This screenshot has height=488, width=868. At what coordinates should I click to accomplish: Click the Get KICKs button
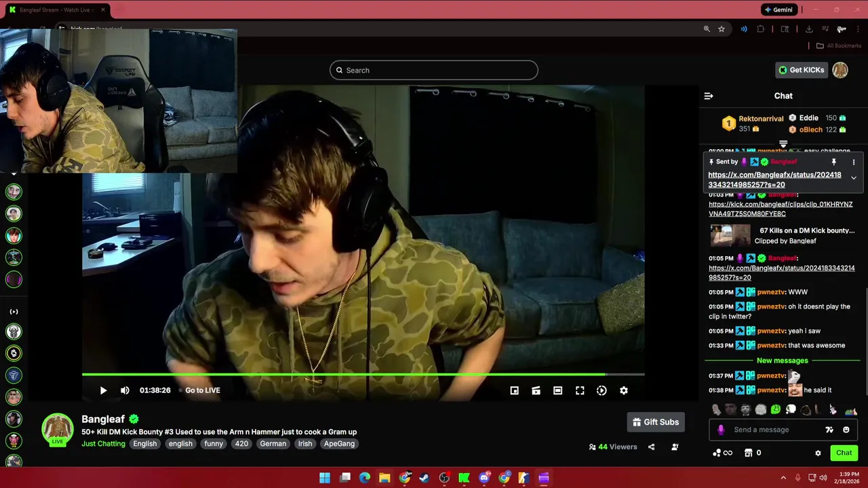[802, 70]
